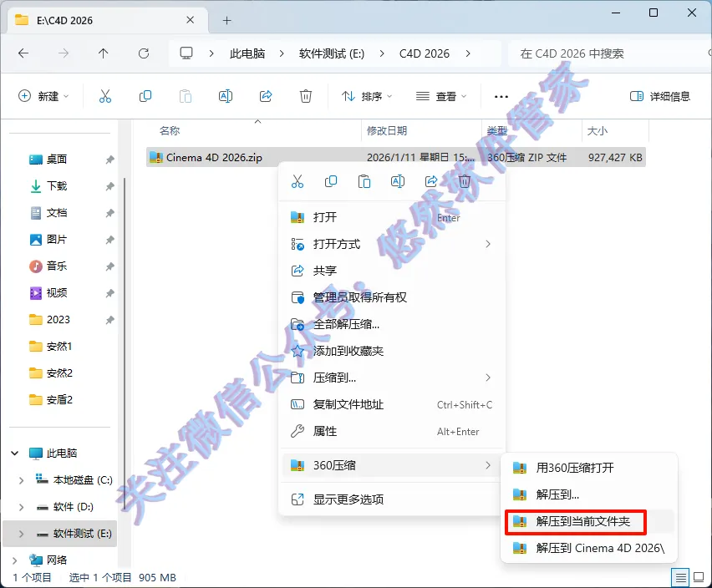712x588 pixels.
Task: Select 打开 in context menu
Action: (x=391, y=217)
